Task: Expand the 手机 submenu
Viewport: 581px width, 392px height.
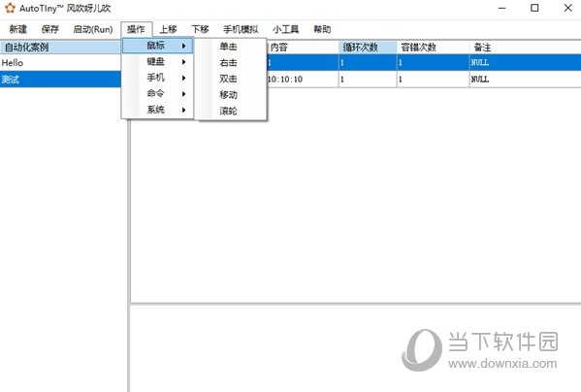Action: (x=158, y=78)
